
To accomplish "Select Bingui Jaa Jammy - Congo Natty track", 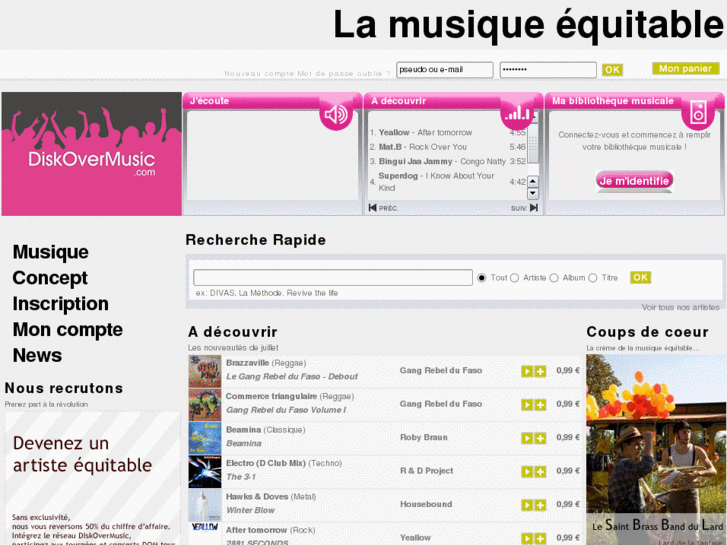I will tap(442, 161).
